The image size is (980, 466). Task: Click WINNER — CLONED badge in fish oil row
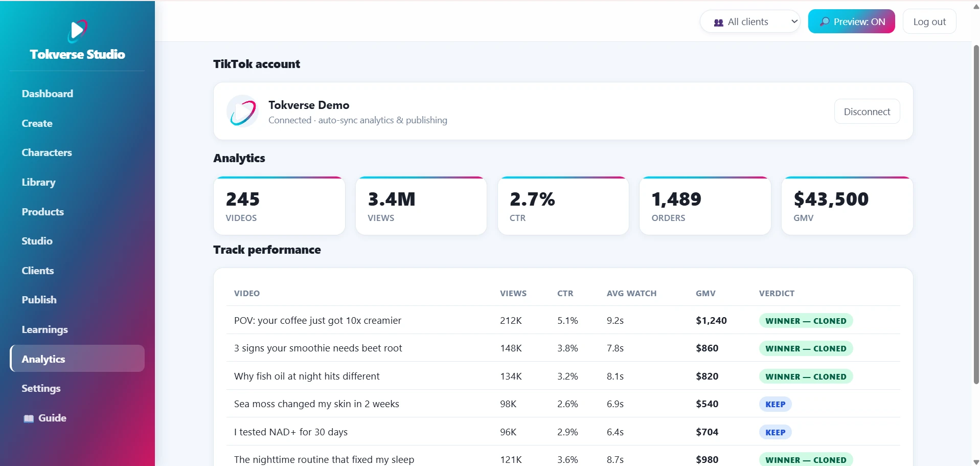[806, 376]
